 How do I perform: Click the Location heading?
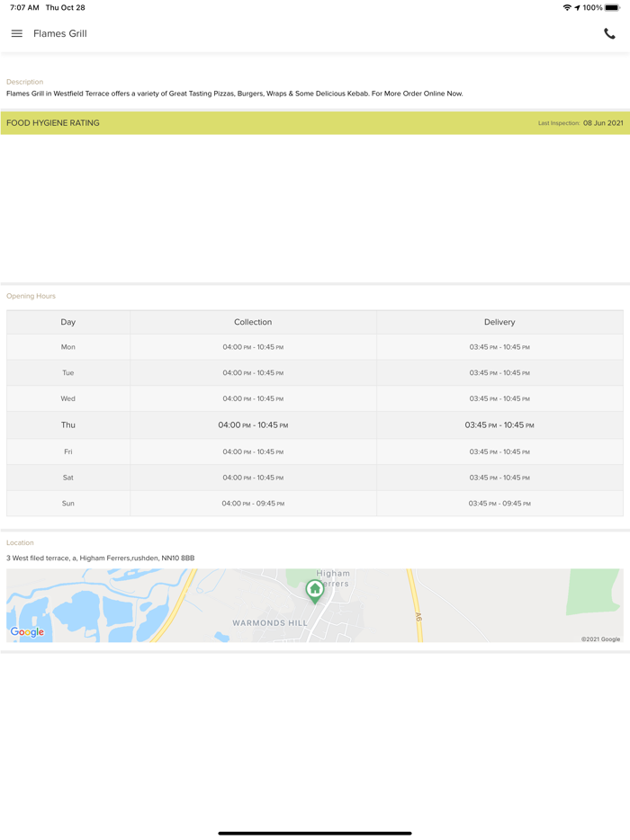click(x=20, y=542)
